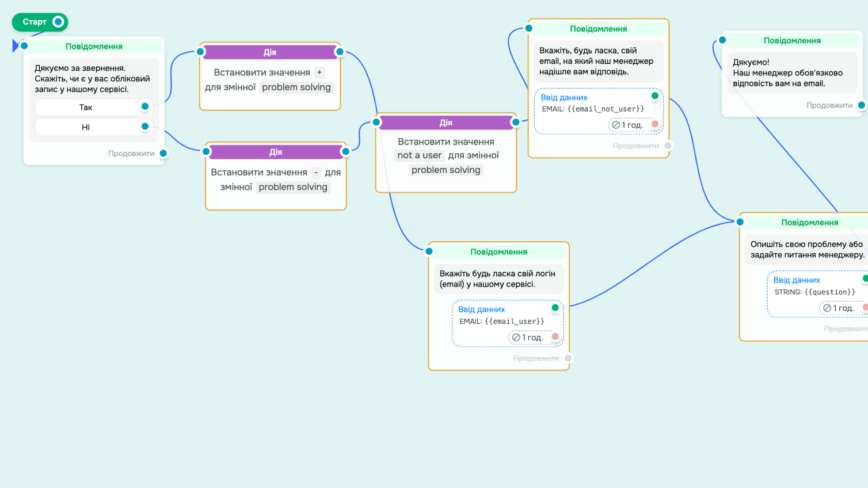Select the input connector of the Вкажіть, будь ласка, свій email message
The height and width of the screenshot is (488, 868).
[529, 28]
